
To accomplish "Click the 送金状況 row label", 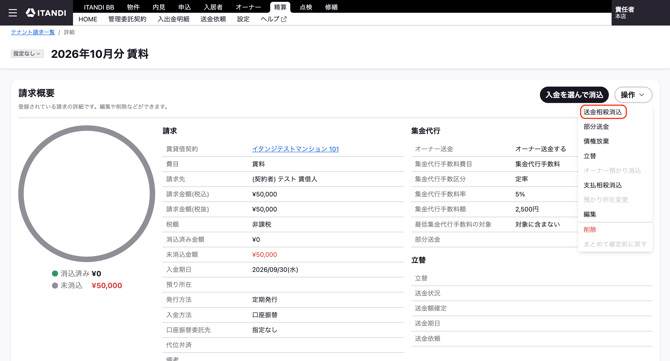I will [x=427, y=293].
